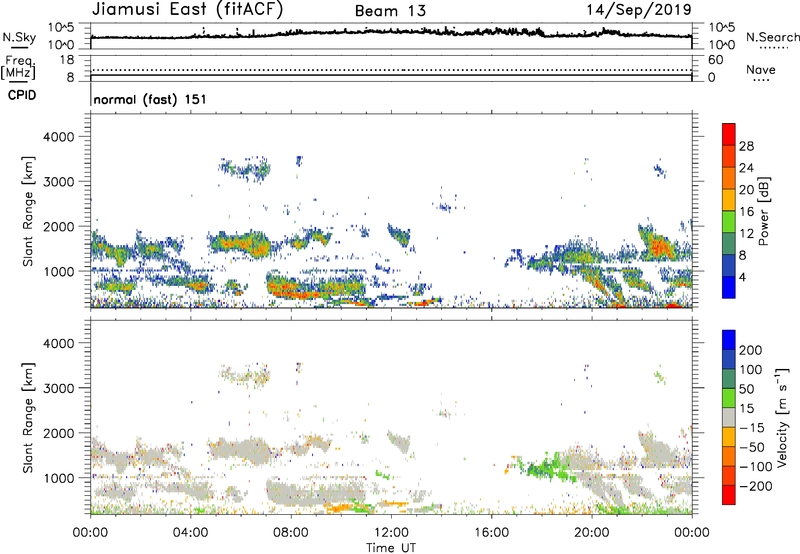Screen dimensions: 800x554
Task: Click the frequency axis value '18'
Action: pyautogui.click(x=67, y=60)
